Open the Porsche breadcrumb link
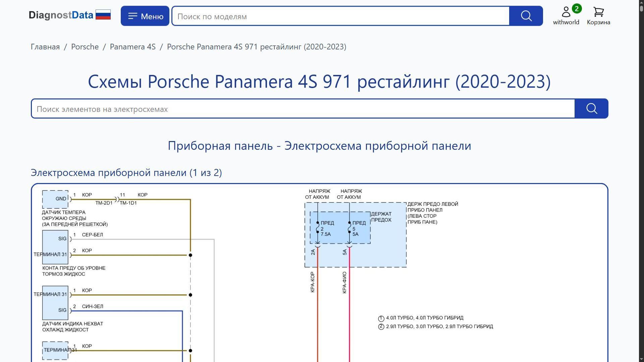Screen dimensions: 644x362 (x=85, y=47)
